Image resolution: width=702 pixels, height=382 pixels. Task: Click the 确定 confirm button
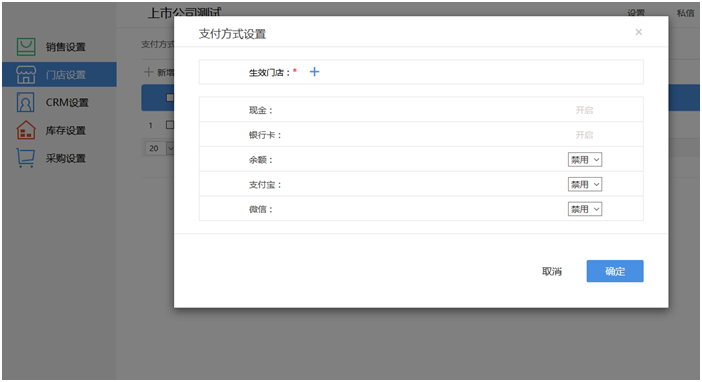coord(615,271)
